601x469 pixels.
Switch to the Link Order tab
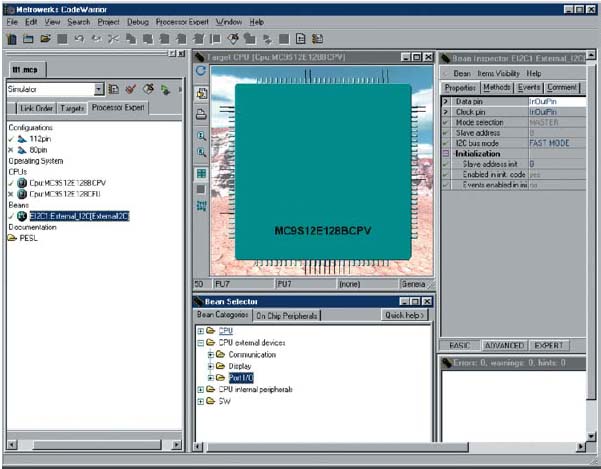tap(36, 108)
